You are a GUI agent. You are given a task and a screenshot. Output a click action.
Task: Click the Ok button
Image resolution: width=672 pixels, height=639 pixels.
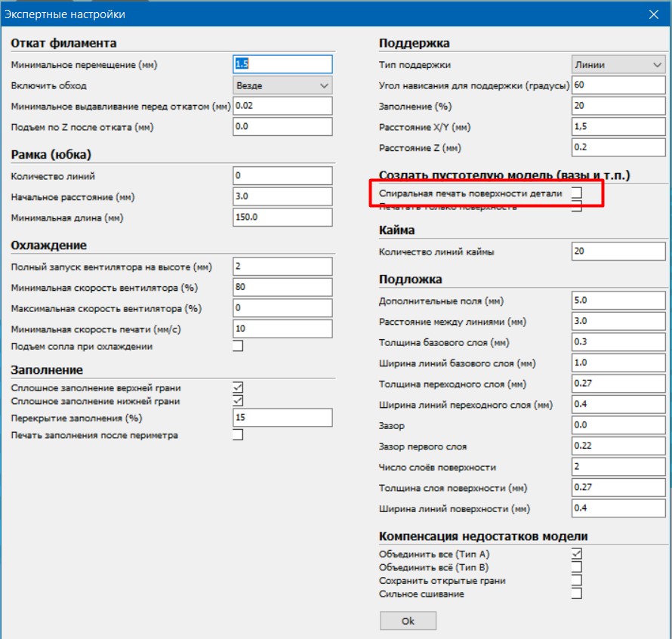click(408, 621)
